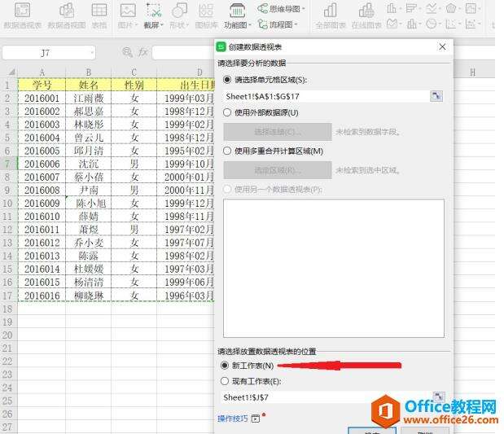Click the fx insert function icon
Image resolution: width=504 pixels, height=434 pixels.
[142, 52]
